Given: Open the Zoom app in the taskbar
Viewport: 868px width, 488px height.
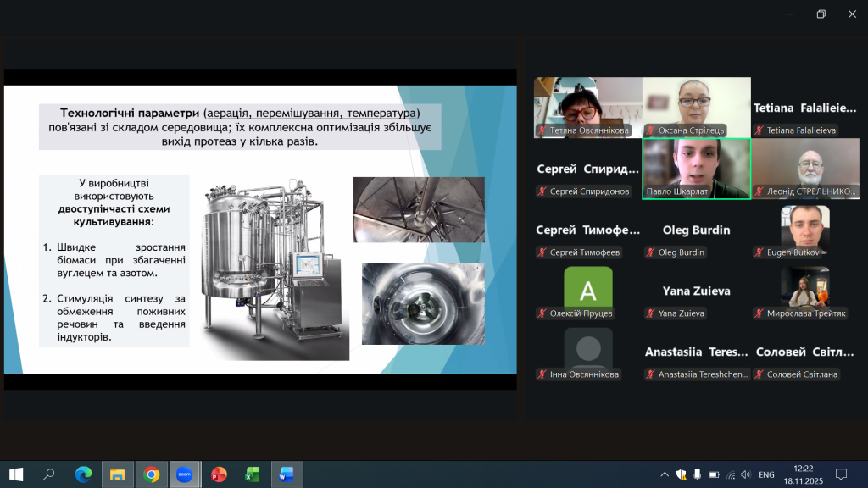Looking at the screenshot, I should click(x=185, y=474).
